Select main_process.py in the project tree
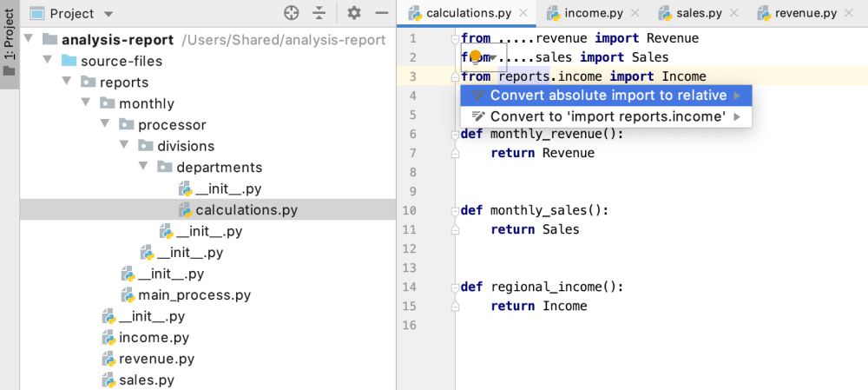This screenshot has width=868, height=390. tap(194, 294)
